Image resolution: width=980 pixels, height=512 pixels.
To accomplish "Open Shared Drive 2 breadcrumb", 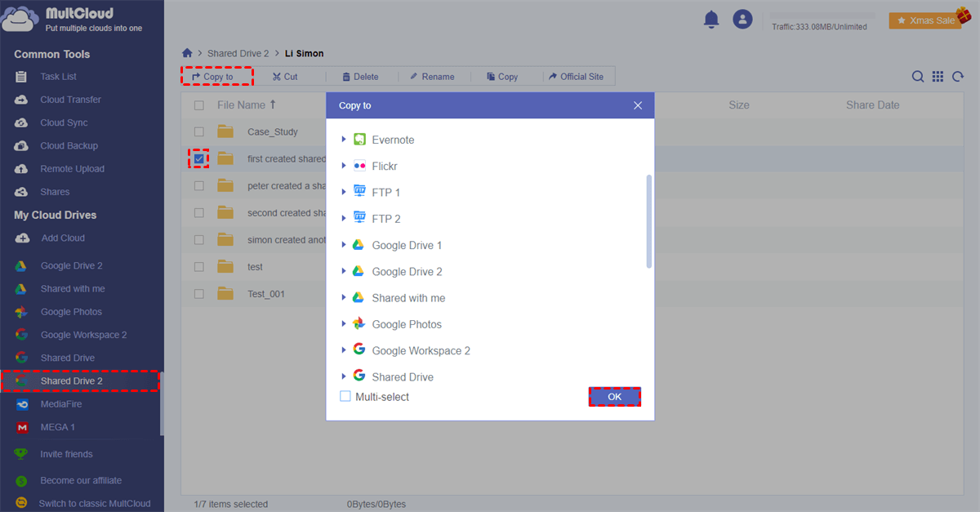I will [238, 53].
